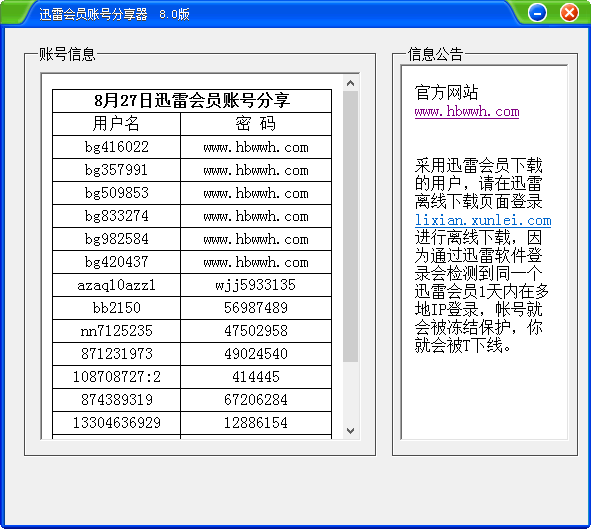Click the password cell in bg420437 row

pos(256,262)
